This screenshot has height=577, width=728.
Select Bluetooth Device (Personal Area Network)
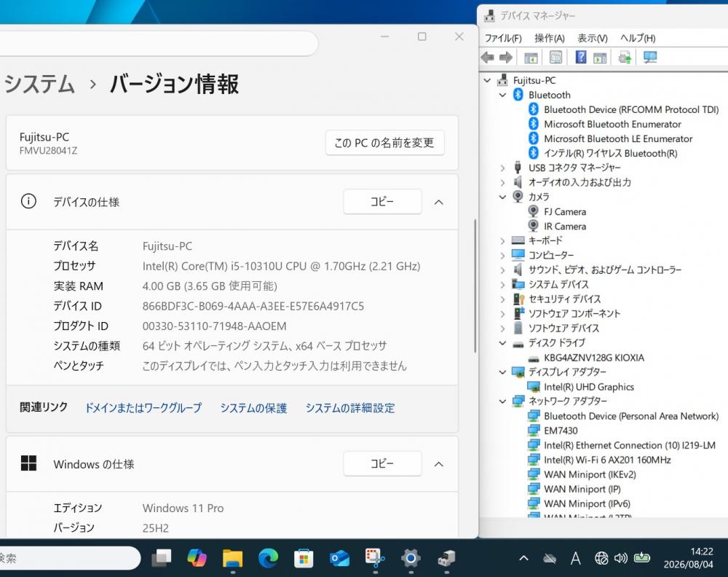point(631,416)
